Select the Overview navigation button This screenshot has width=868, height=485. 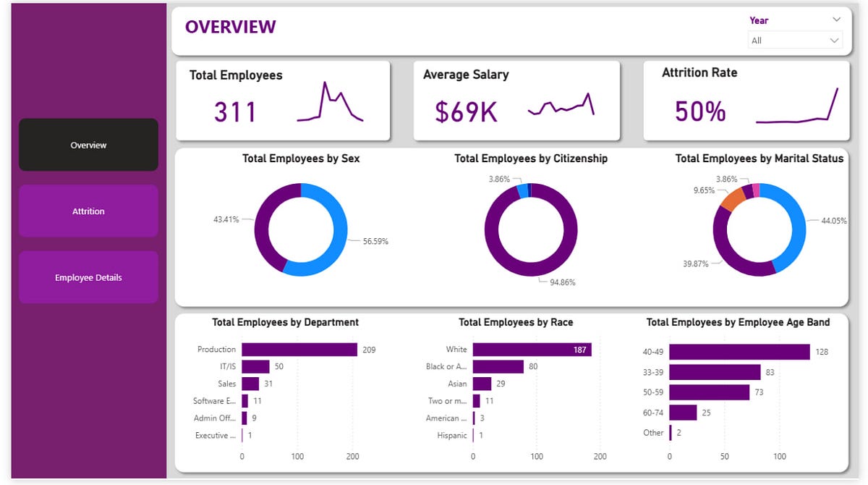pos(88,145)
